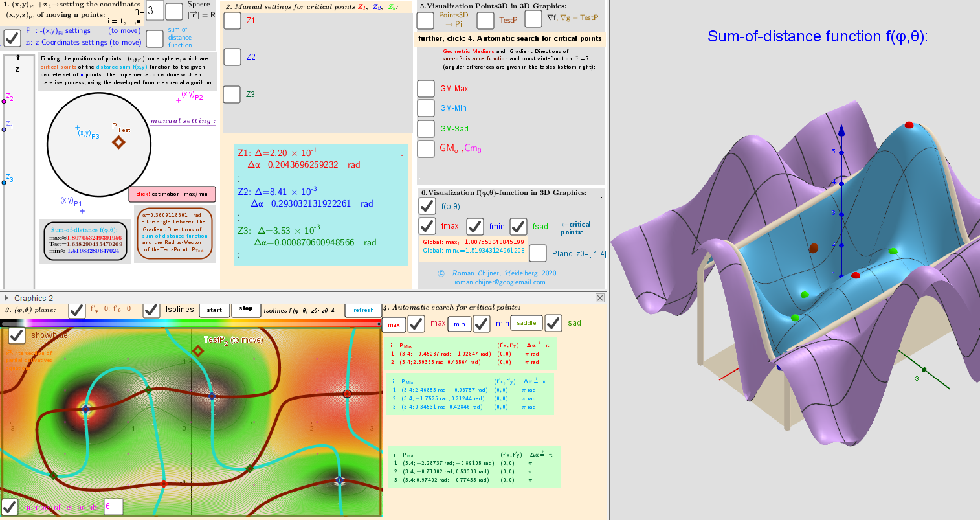Select the Z3 slider point on z-axis

coord(5,183)
